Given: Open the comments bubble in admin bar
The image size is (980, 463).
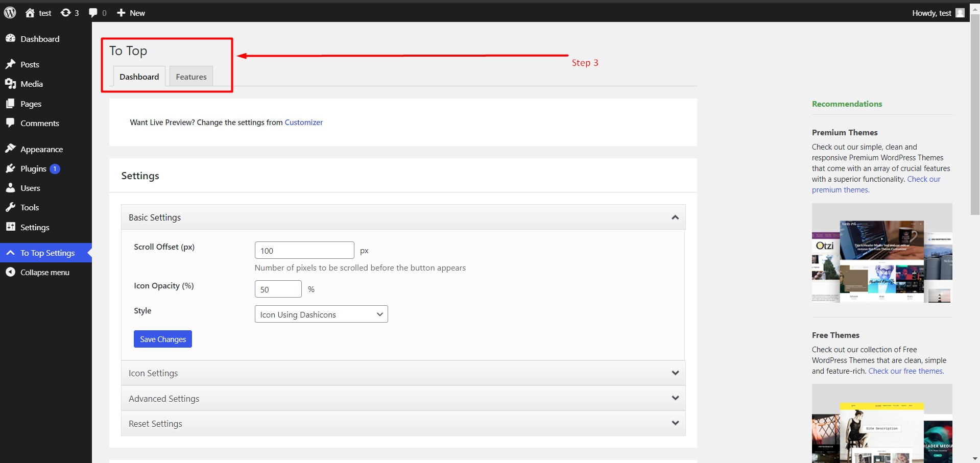Looking at the screenshot, I should point(93,13).
